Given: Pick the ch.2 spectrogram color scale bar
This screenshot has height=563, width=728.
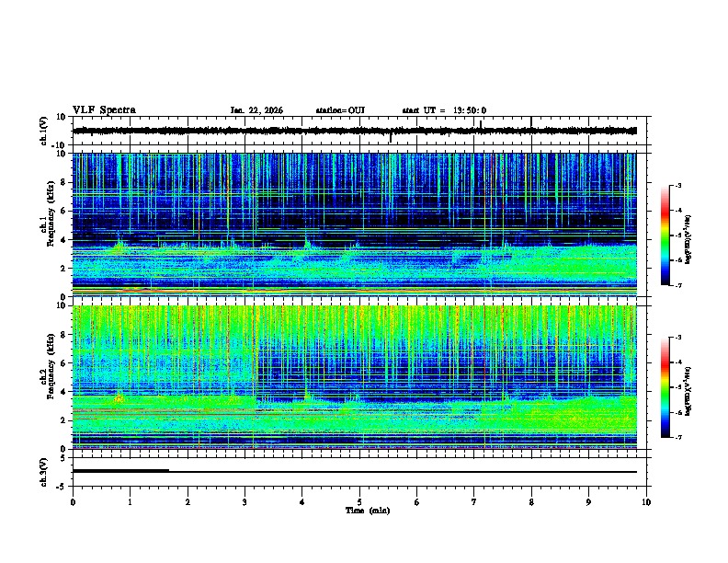Looking at the screenshot, I should (x=665, y=387).
